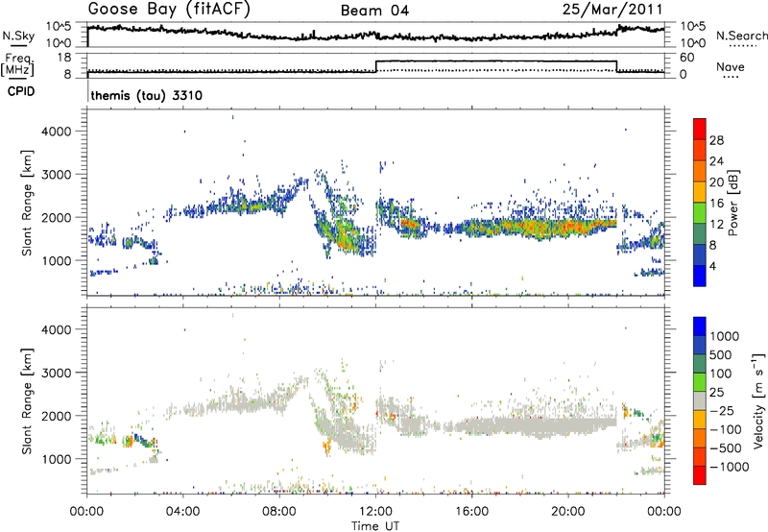The image size is (768, 532).
Task: Click the Velocity bar segment between 500 and 1000
Action: pos(700,345)
